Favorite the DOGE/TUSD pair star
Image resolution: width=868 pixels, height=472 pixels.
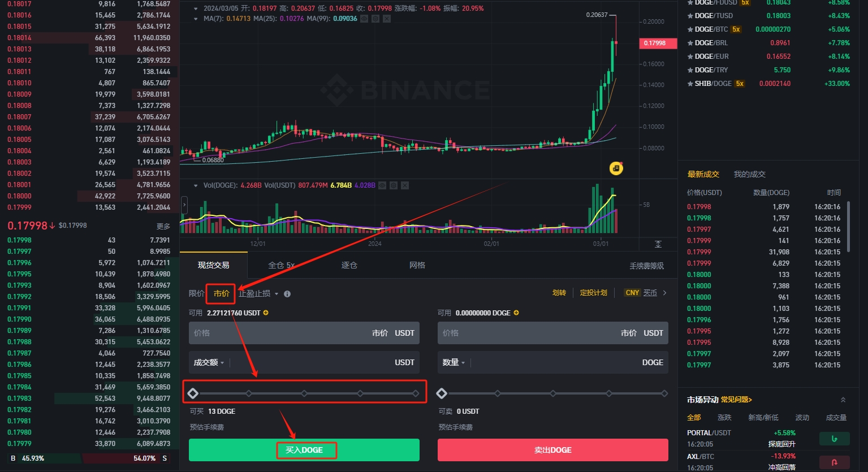point(690,16)
